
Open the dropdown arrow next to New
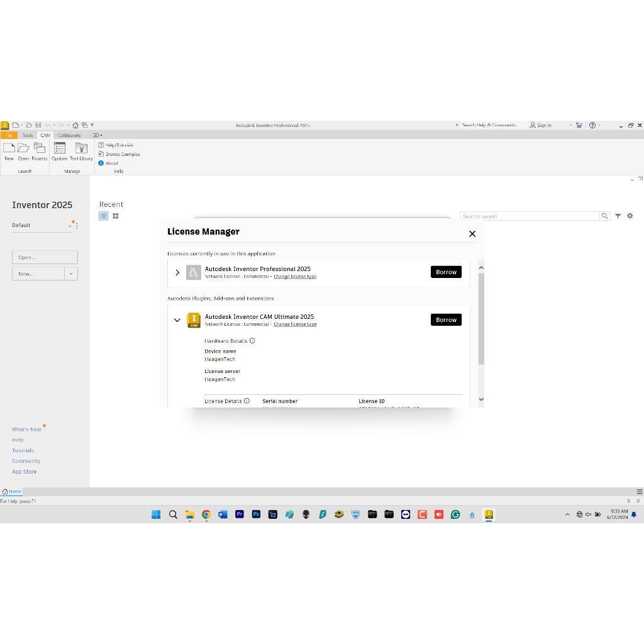pyautogui.click(x=71, y=274)
